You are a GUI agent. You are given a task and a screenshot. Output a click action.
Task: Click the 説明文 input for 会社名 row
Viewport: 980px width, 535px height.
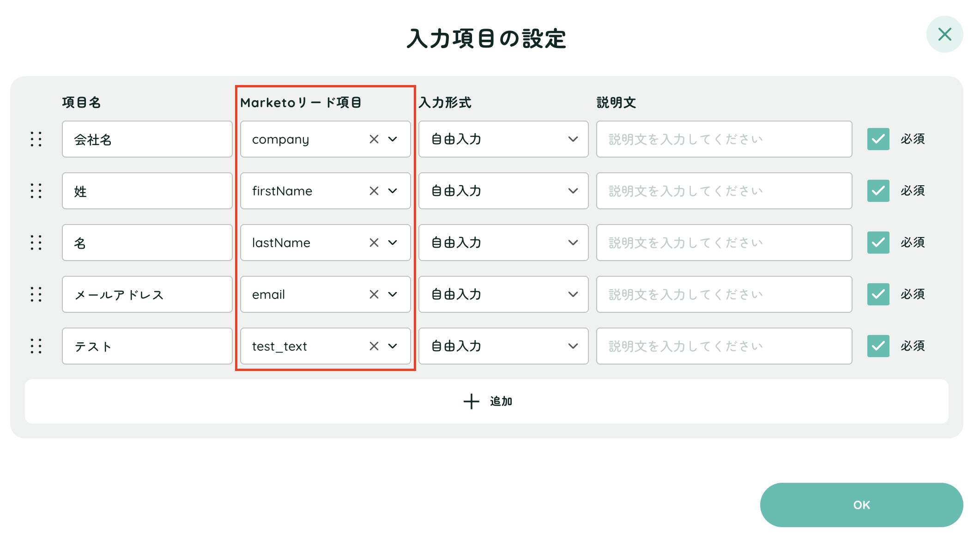tap(724, 139)
